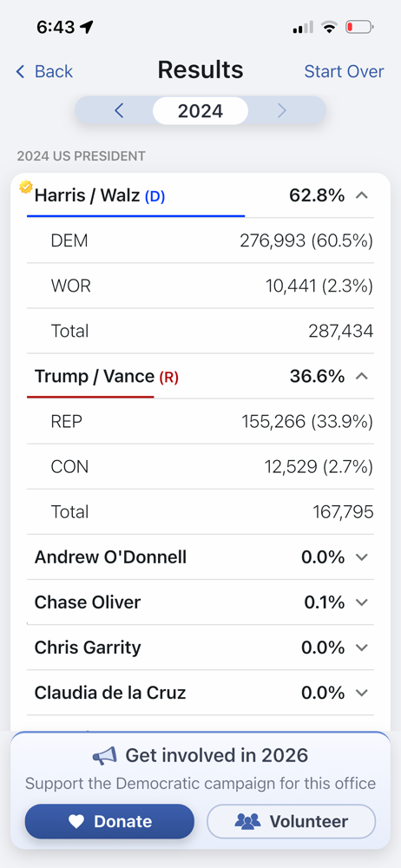Image resolution: width=401 pixels, height=868 pixels.
Task: Expand Chase Oliver's vote details
Action: [362, 602]
